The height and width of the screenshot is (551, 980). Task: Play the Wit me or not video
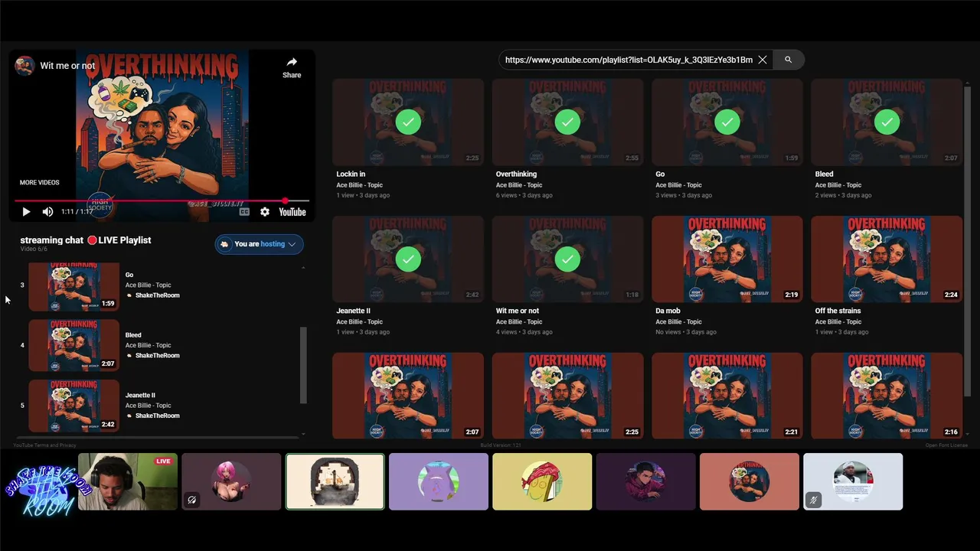[26, 212]
